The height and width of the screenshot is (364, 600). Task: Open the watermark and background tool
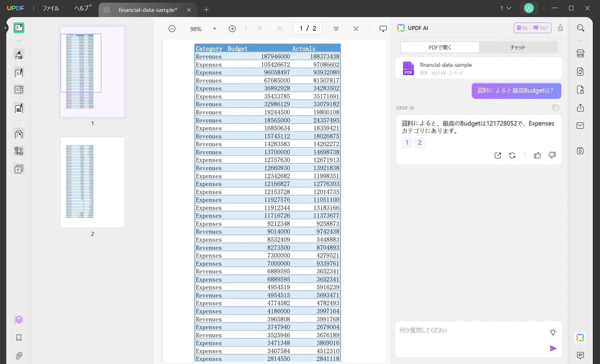19,169
